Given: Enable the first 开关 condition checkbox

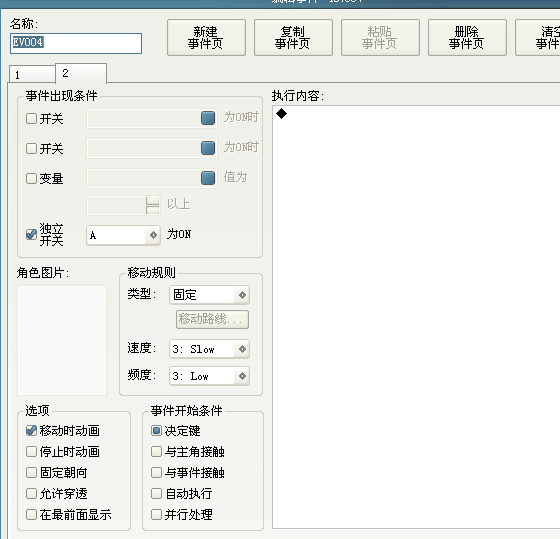Looking at the screenshot, I should (x=31, y=118).
